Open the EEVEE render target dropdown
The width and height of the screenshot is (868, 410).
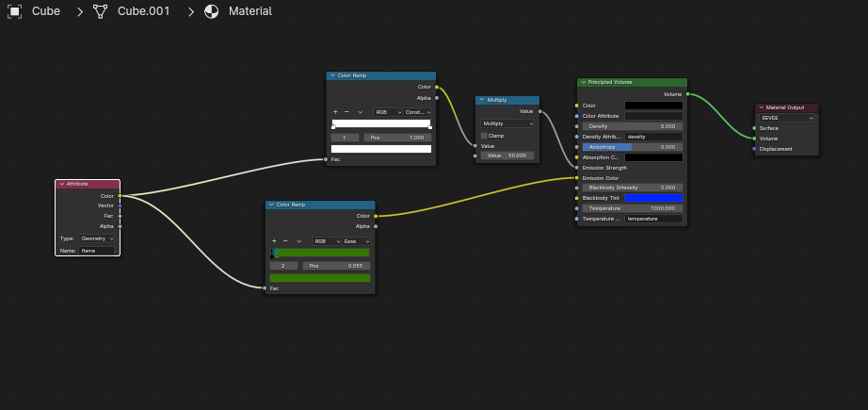click(x=787, y=118)
